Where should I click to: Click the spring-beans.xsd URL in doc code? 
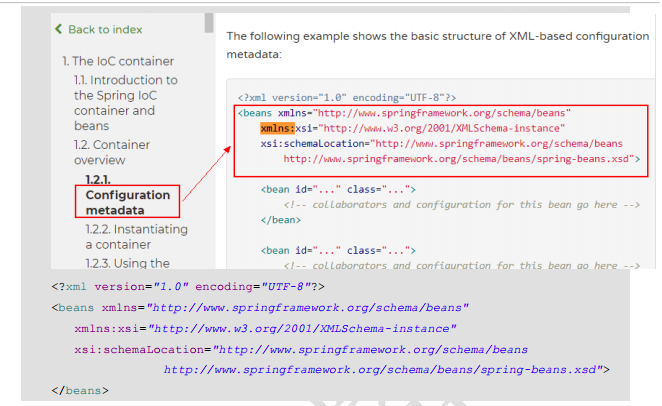[x=459, y=159]
